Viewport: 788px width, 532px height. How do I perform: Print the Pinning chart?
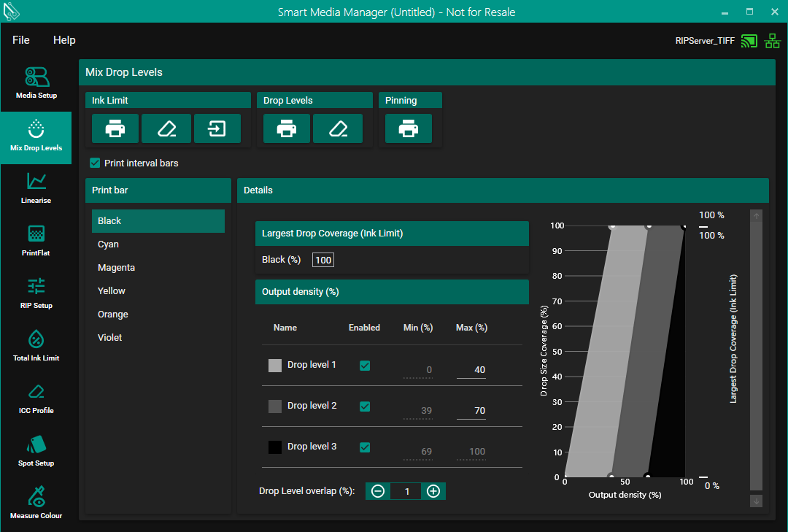[x=408, y=128]
